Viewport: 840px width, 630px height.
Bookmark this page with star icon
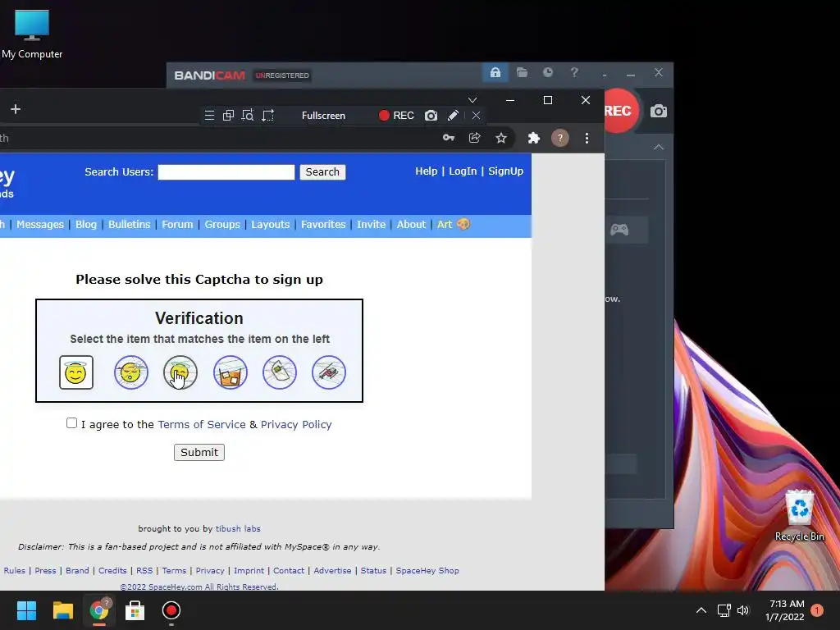[501, 138]
